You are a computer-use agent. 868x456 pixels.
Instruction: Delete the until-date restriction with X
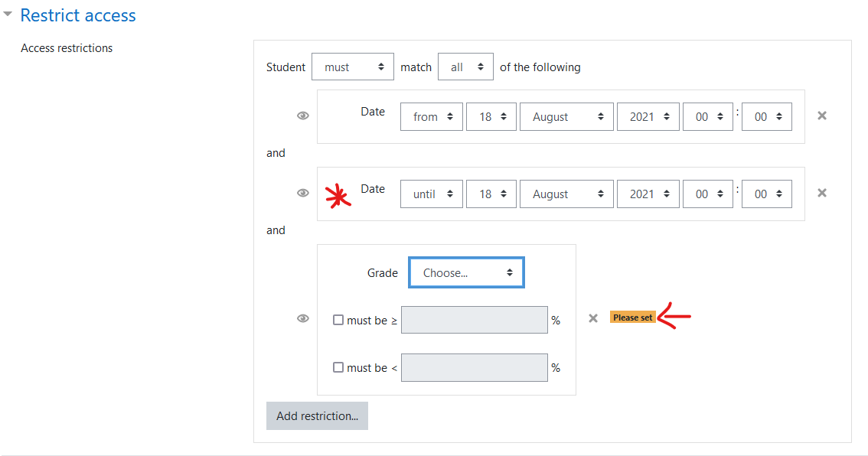pyautogui.click(x=822, y=193)
